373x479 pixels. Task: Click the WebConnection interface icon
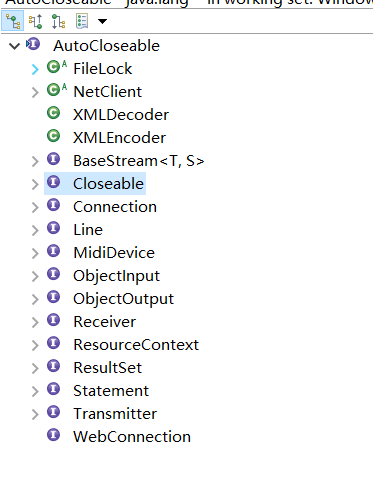[53, 435]
